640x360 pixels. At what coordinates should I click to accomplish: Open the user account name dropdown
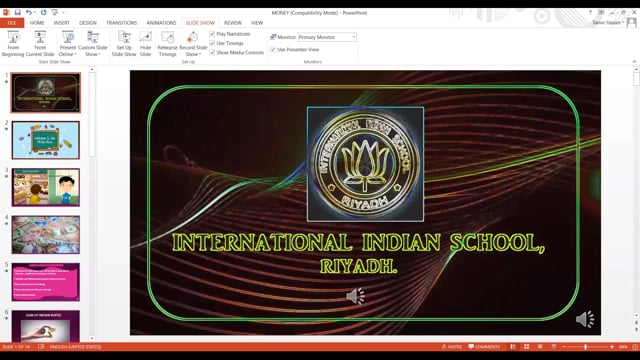pyautogui.click(x=608, y=23)
